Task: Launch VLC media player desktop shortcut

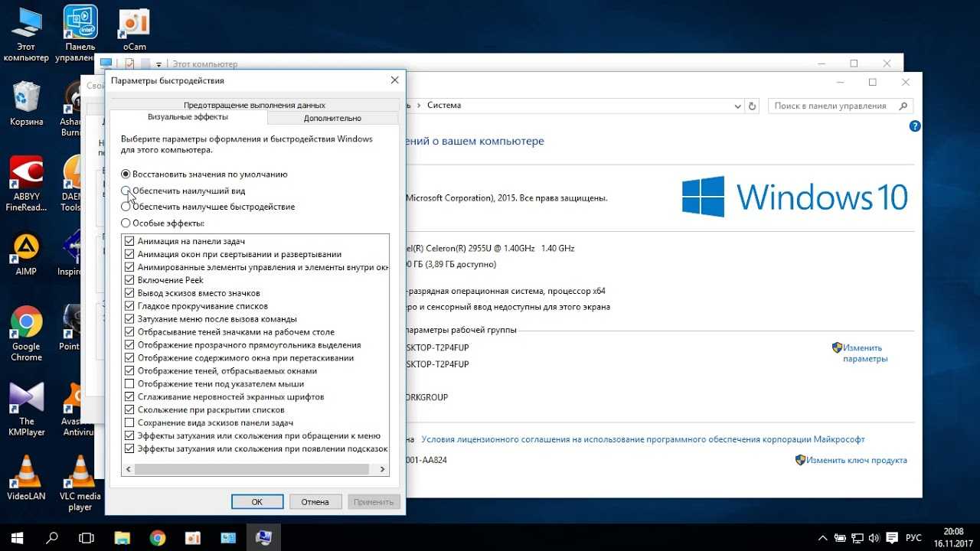Action: point(80,483)
